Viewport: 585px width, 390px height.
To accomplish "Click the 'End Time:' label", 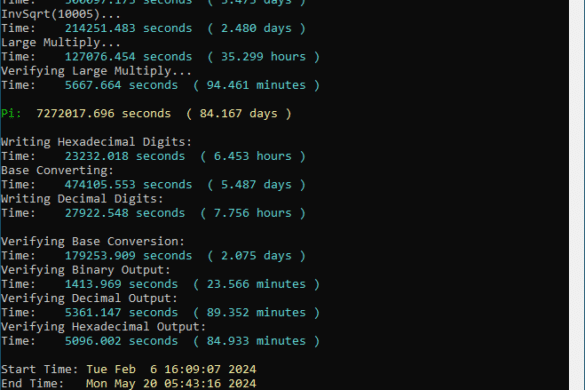I will pos(32,384).
